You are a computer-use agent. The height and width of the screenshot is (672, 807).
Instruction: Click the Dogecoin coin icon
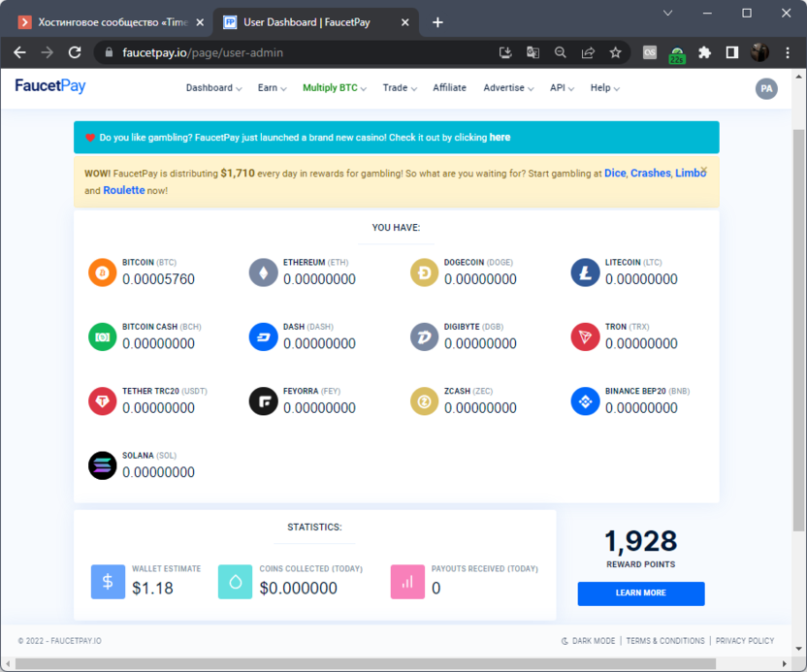(424, 272)
